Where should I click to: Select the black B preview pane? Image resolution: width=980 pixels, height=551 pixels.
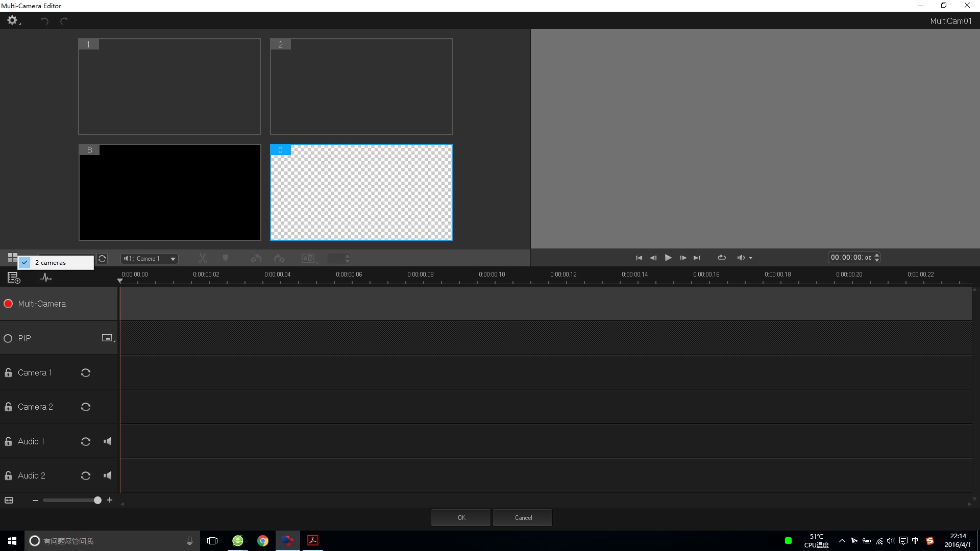(x=169, y=192)
